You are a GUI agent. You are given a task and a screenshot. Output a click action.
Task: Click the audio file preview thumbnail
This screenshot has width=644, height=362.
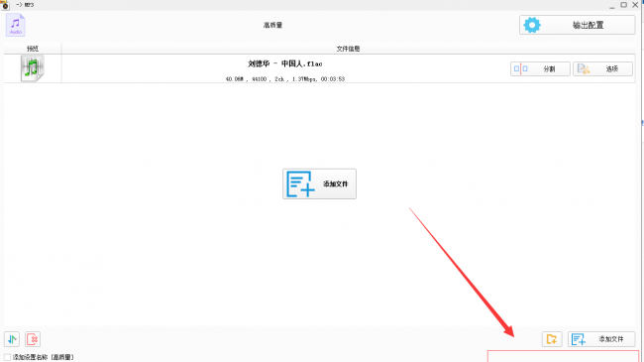33,68
